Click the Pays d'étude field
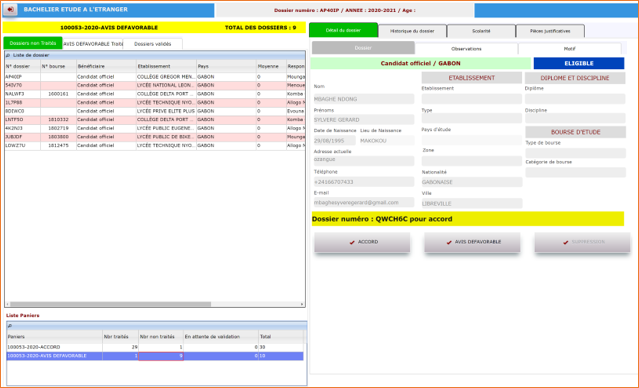 472,140
